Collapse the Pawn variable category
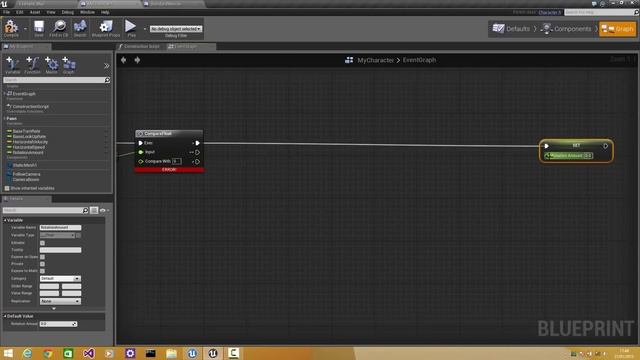640x360 pixels. tap(4, 118)
